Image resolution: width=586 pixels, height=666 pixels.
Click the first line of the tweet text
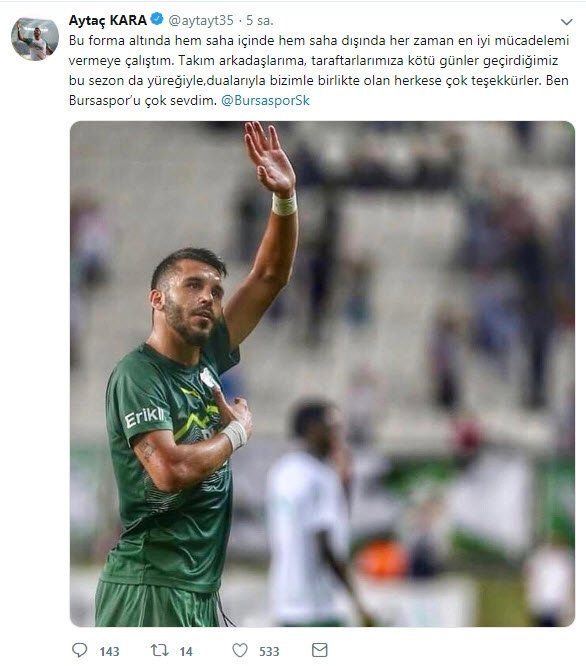(319, 41)
